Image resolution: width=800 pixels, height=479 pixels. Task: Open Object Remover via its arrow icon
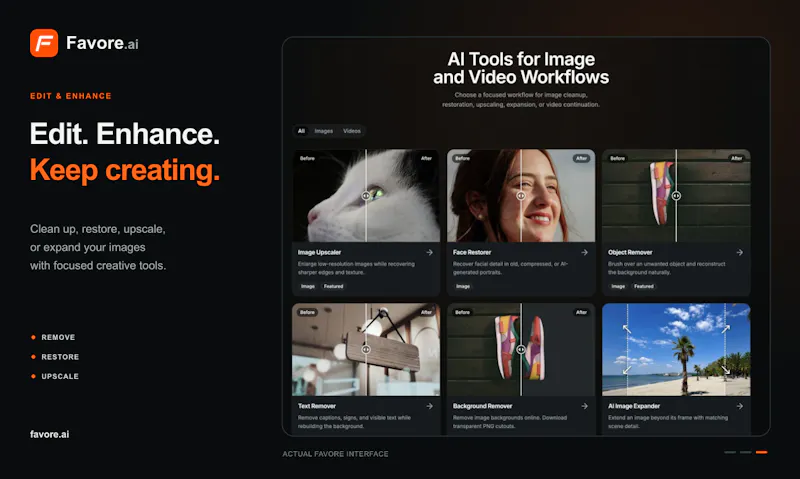tap(740, 253)
